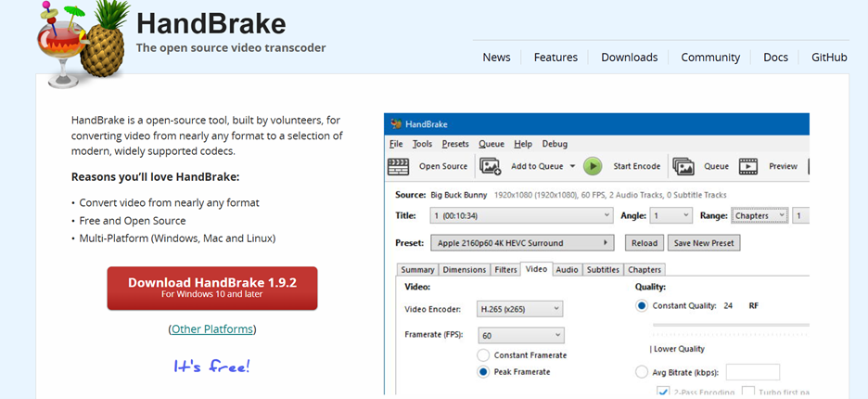Click the HandBrake cocktail and pineapple logo
The image size is (868, 399).
click(x=83, y=44)
